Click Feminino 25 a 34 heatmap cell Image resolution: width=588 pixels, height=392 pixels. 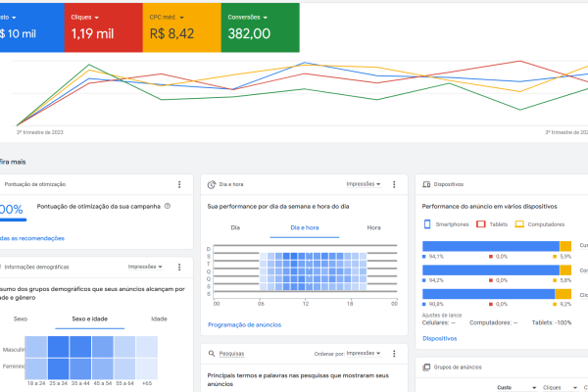tap(58, 368)
